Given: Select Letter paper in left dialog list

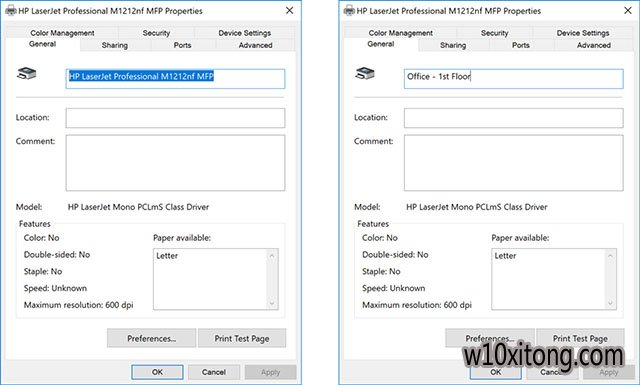Looking at the screenshot, I should pos(167,256).
